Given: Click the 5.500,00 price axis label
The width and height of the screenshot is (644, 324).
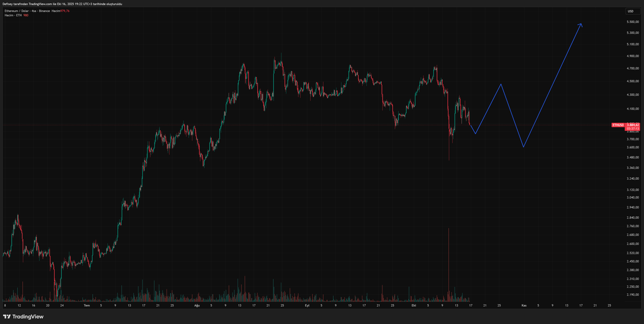Looking at the screenshot, I should [x=632, y=21].
